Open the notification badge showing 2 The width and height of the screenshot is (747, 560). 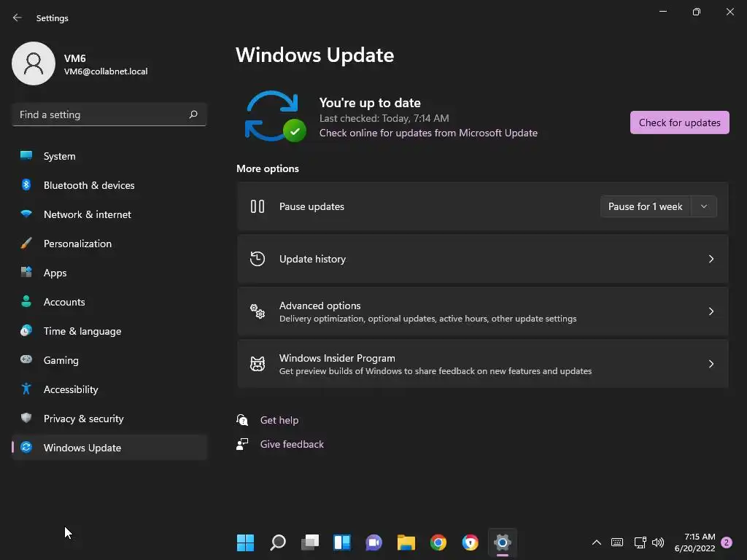[x=727, y=542]
